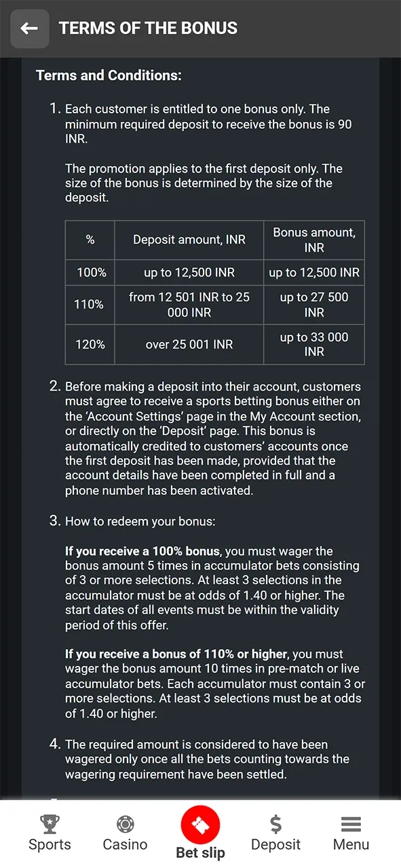Tap the TERMS OF THE BONUS title

point(148,28)
